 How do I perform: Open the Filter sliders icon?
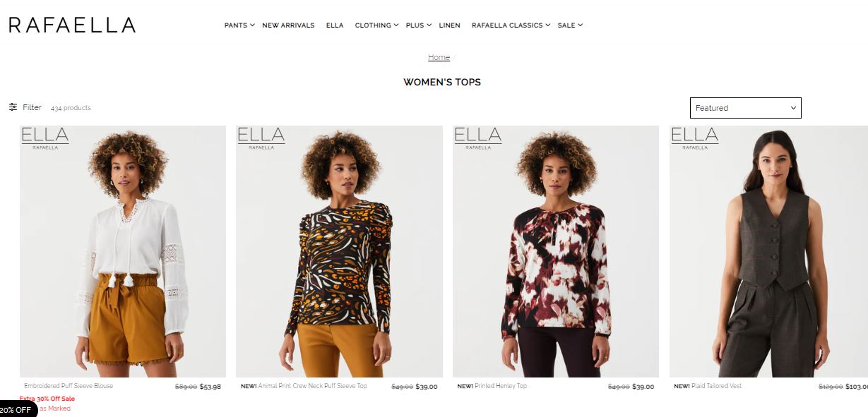point(13,107)
